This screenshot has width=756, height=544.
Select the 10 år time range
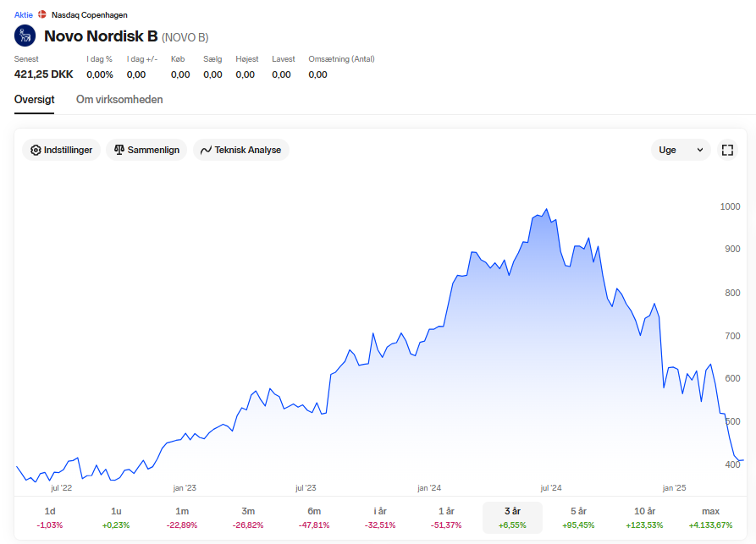pos(644,518)
